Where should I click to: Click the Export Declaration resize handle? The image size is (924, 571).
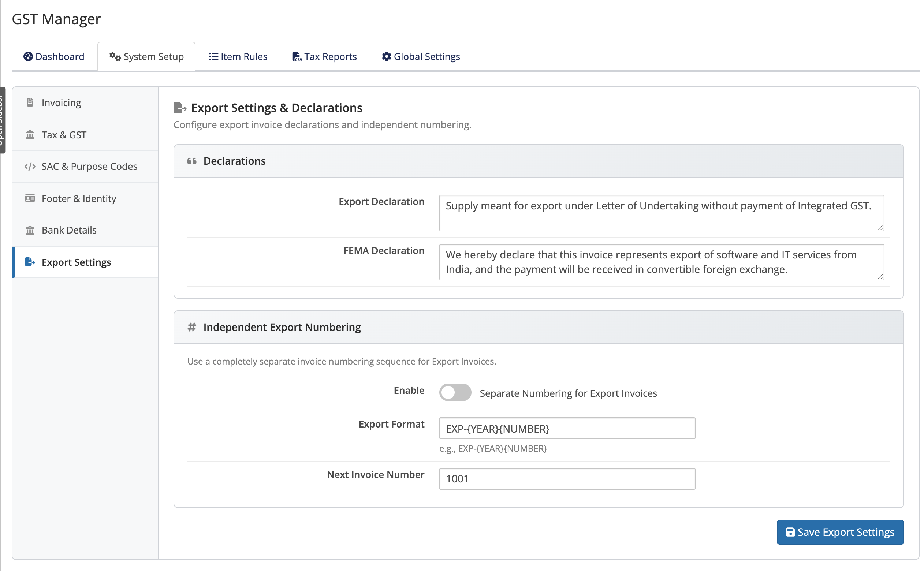(x=880, y=227)
